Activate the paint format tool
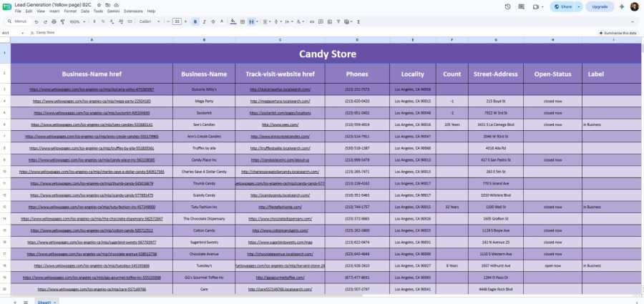The height and width of the screenshot is (304, 644). (62, 21)
